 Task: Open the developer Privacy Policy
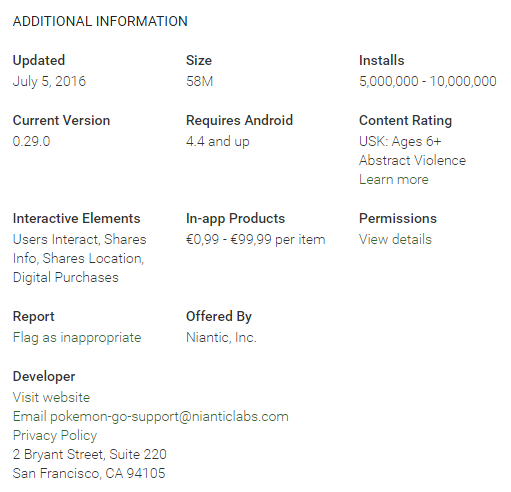(x=55, y=435)
